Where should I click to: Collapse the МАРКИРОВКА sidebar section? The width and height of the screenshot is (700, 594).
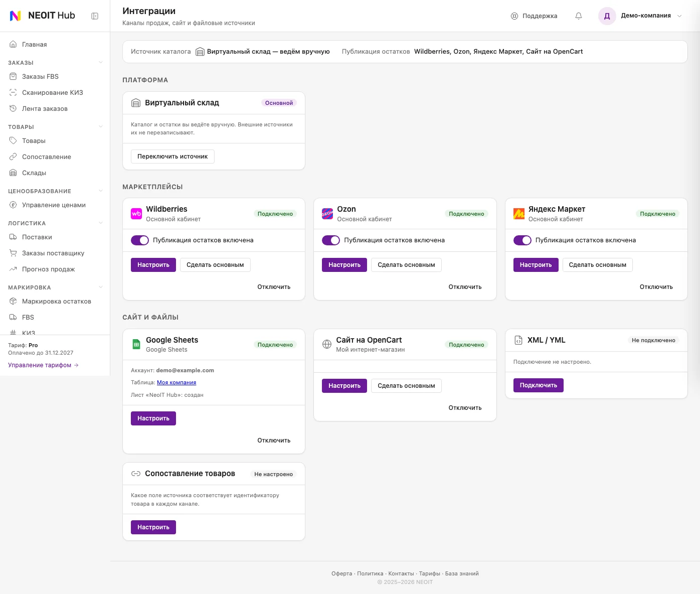point(101,287)
